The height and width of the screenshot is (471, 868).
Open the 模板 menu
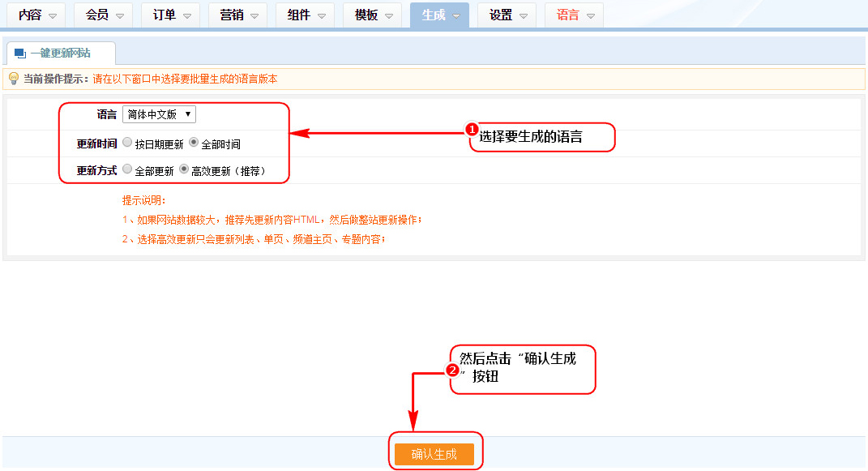[373, 15]
